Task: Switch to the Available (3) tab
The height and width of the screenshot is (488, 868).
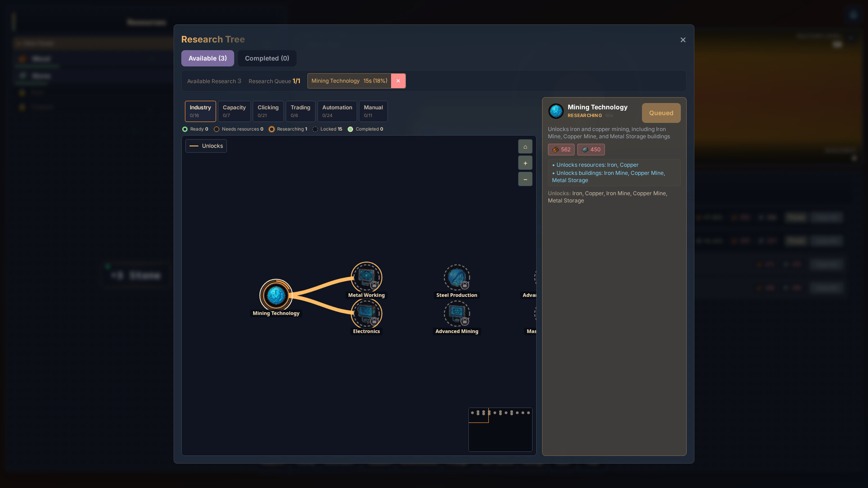Action: (x=208, y=58)
